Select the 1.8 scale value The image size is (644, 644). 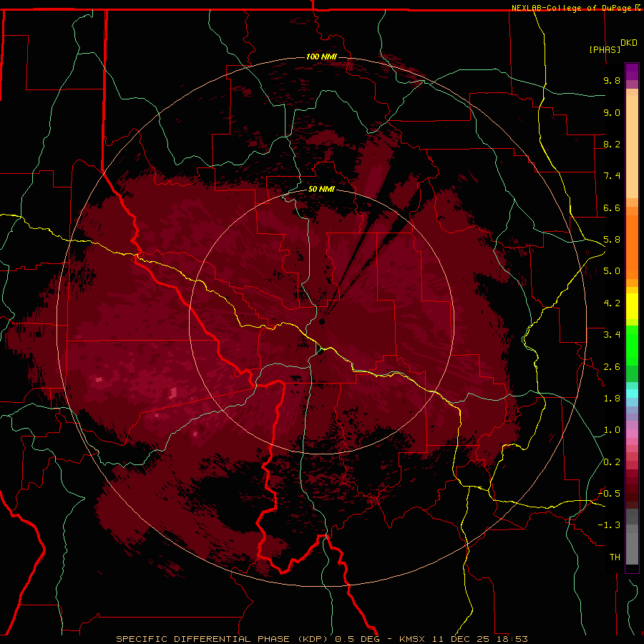tap(612, 399)
